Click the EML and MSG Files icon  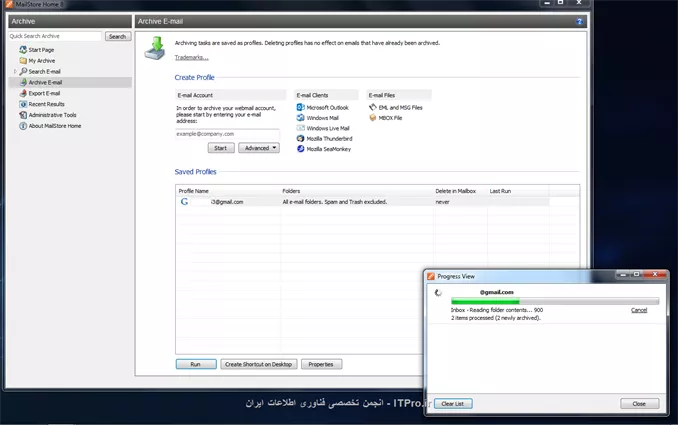click(373, 107)
